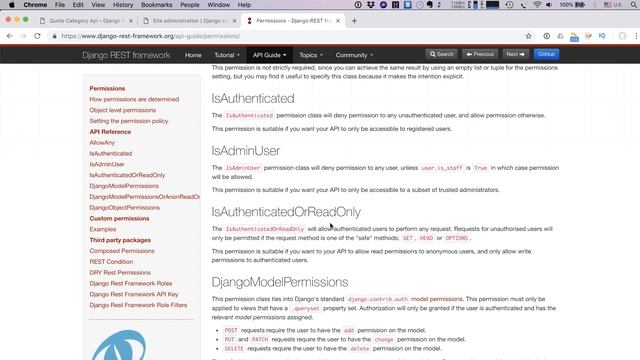Switch to Quote Category Api tab
The height and width of the screenshot is (360, 640).
pyautogui.click(x=85, y=21)
